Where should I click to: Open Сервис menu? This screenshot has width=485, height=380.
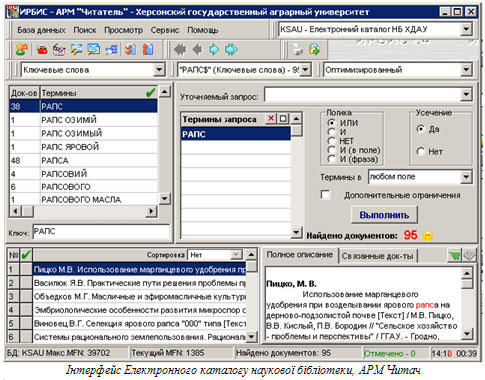[x=165, y=30]
